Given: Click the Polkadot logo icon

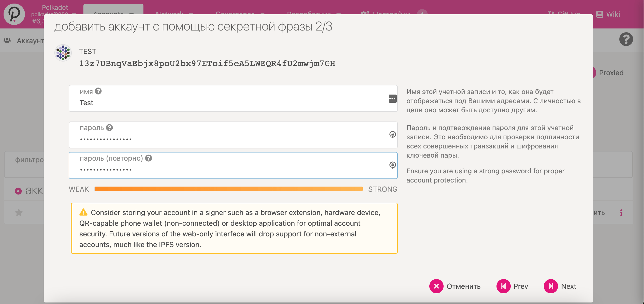Looking at the screenshot, I should click(14, 14).
